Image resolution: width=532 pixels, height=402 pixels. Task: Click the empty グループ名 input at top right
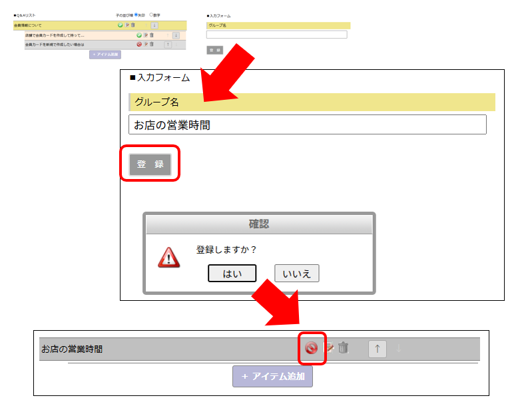(x=276, y=35)
